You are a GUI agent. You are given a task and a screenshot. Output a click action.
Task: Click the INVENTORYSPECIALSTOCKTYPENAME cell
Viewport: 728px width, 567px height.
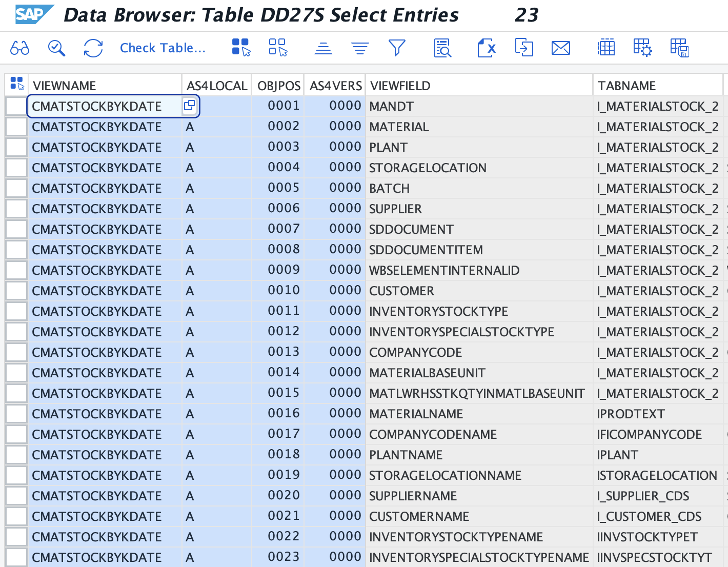[479, 557]
